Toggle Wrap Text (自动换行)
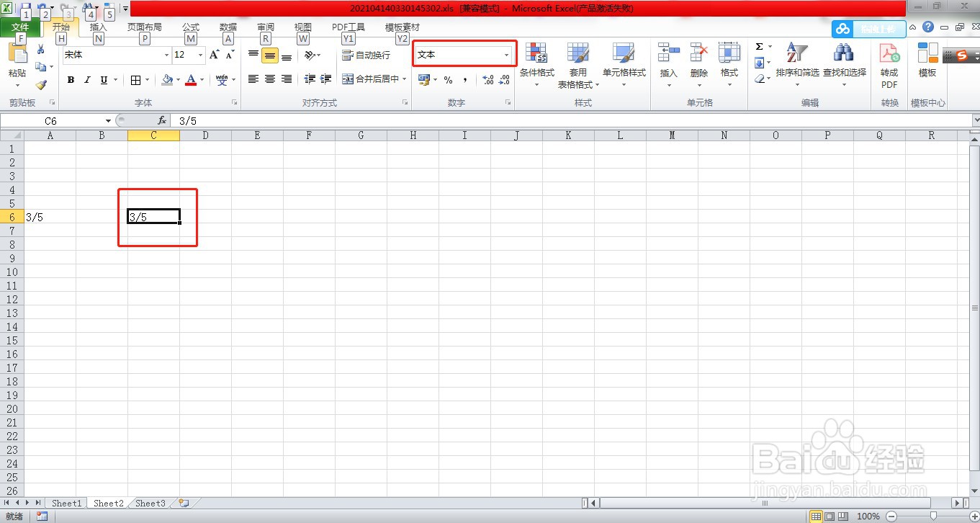 point(366,55)
